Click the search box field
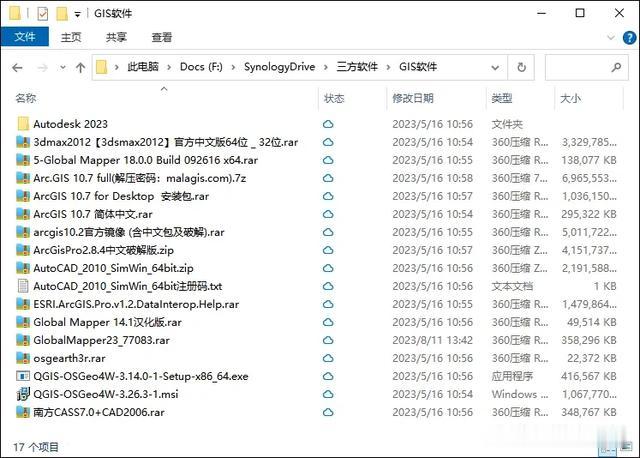This screenshot has height=458, width=640. point(586,67)
